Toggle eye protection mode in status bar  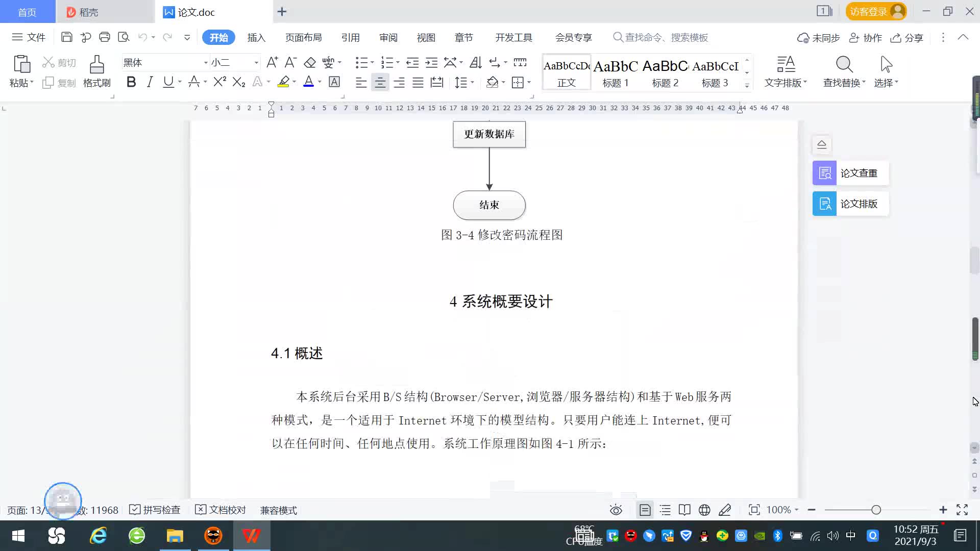616,510
